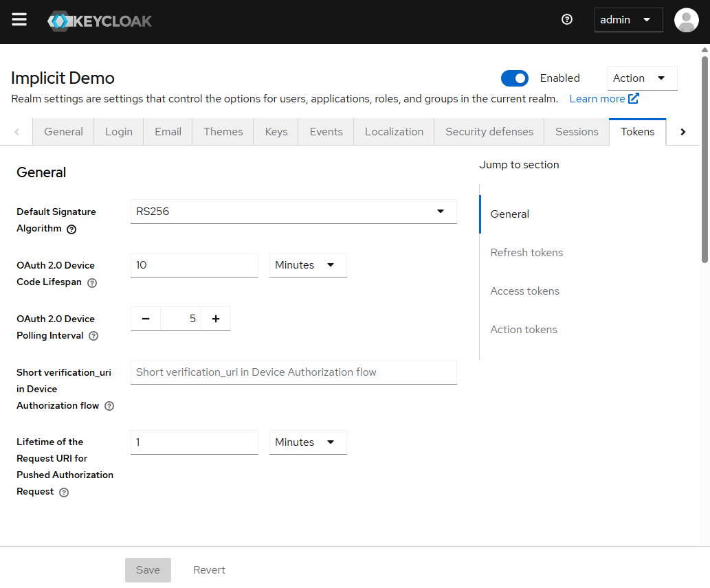Click the vertical page scrollbar
This screenshot has height=588, width=710.
(x=705, y=159)
